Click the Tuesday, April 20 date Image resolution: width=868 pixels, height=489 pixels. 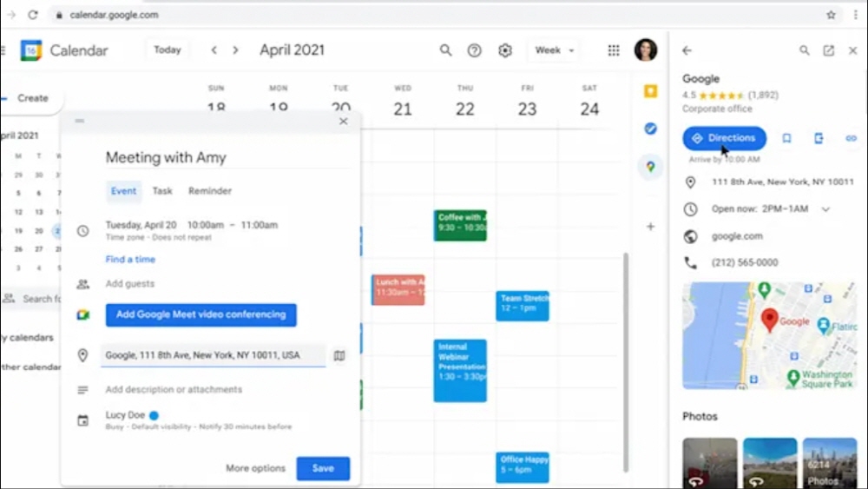click(x=141, y=226)
